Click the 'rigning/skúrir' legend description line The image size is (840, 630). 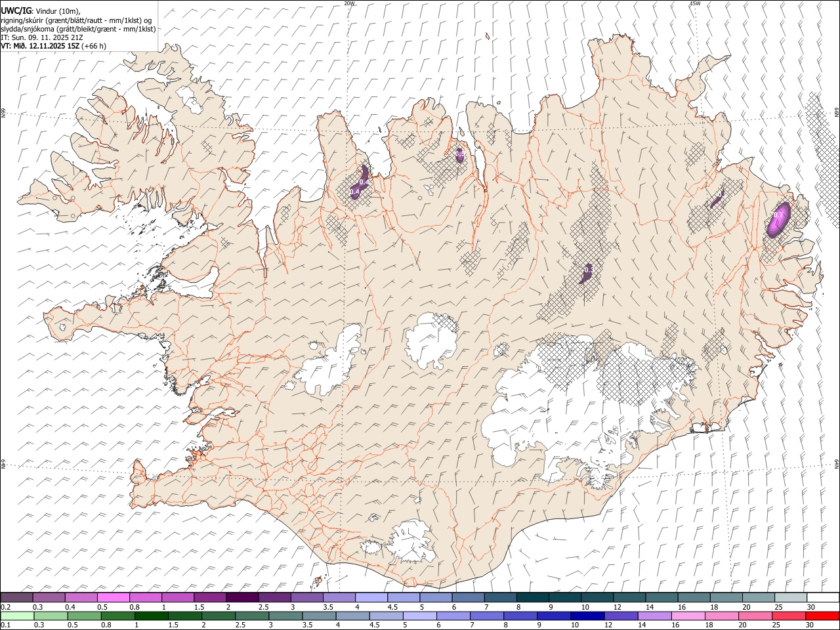point(77,20)
